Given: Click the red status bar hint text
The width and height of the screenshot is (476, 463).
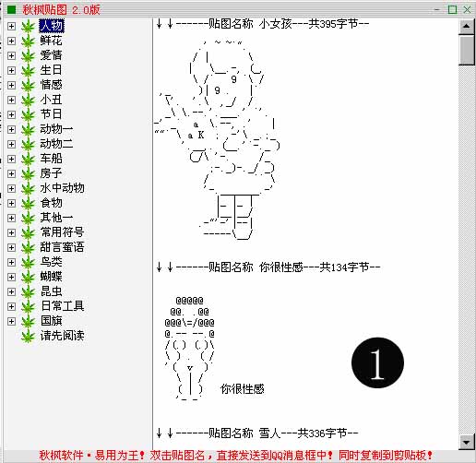Looking at the screenshot, I should (x=235, y=456).
